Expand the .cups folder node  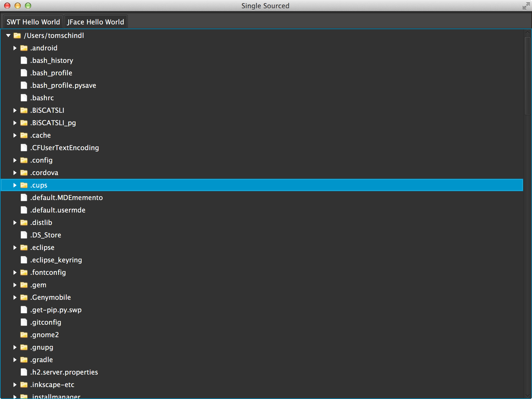[15, 185]
